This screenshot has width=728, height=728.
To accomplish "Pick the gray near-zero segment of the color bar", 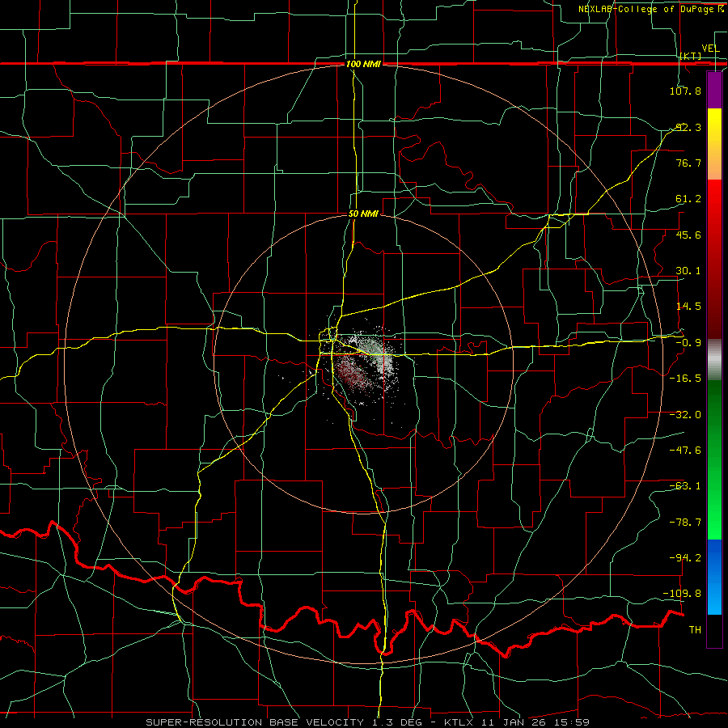I will point(714,360).
